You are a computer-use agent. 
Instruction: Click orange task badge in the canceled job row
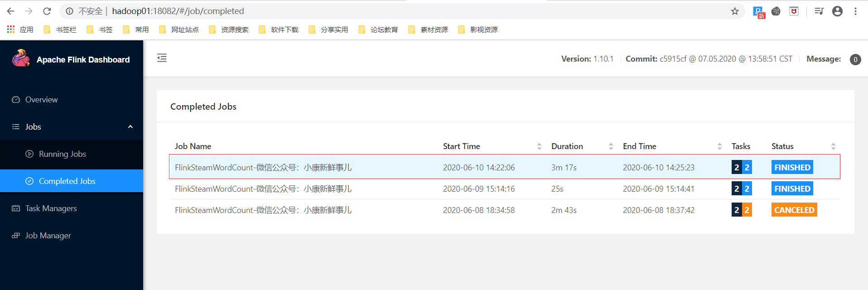point(747,210)
